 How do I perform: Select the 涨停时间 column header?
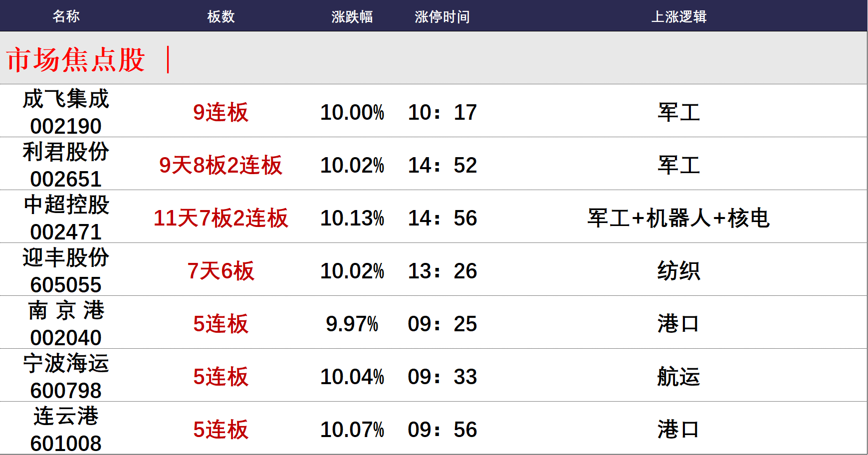442,16
